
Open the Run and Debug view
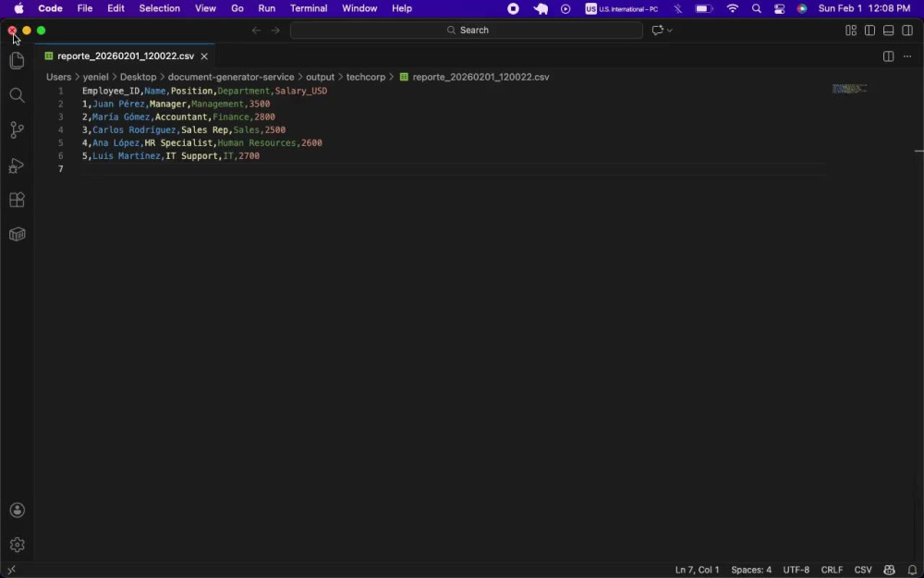[x=17, y=166]
